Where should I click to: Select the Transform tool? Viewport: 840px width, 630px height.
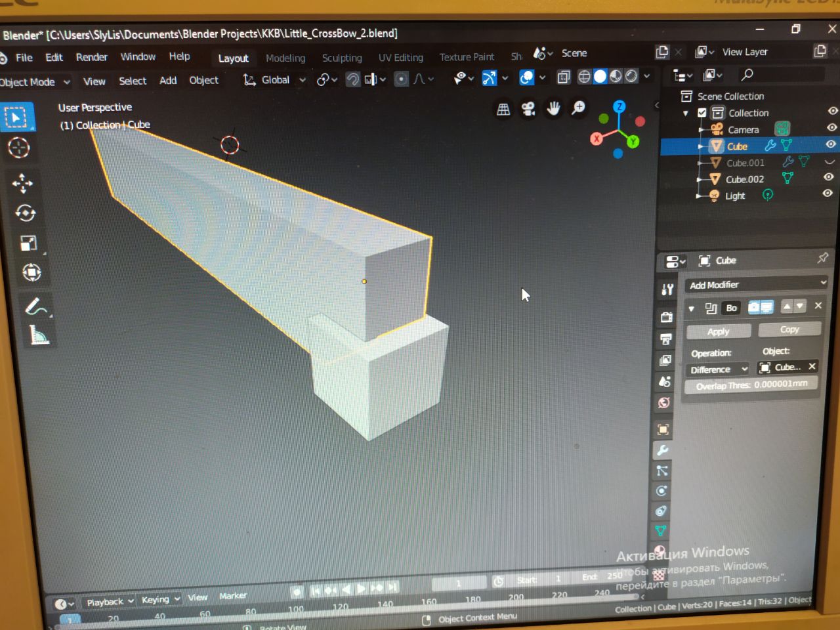coord(31,272)
